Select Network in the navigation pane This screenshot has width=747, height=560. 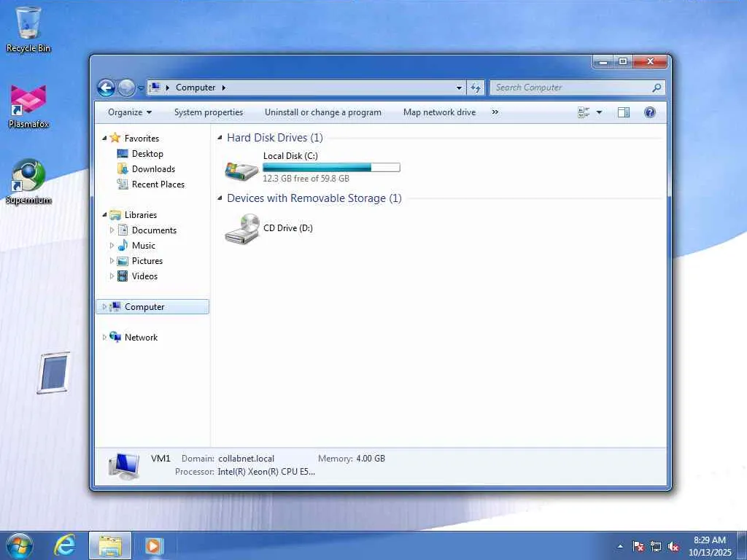(x=141, y=337)
